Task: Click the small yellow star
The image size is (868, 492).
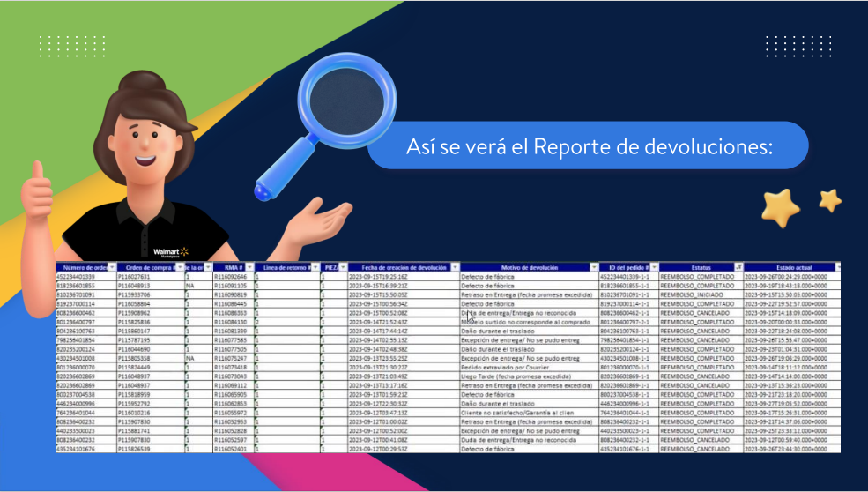Action: click(829, 199)
